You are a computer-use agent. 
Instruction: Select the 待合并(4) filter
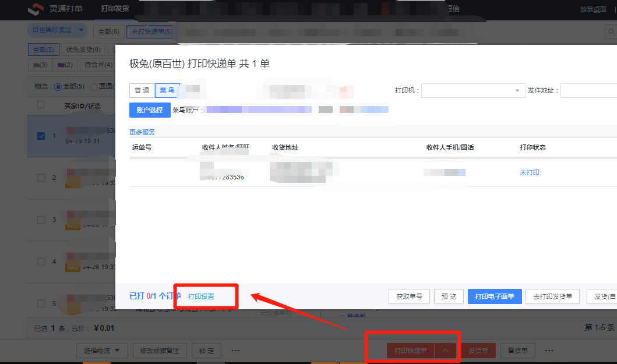coord(98,65)
